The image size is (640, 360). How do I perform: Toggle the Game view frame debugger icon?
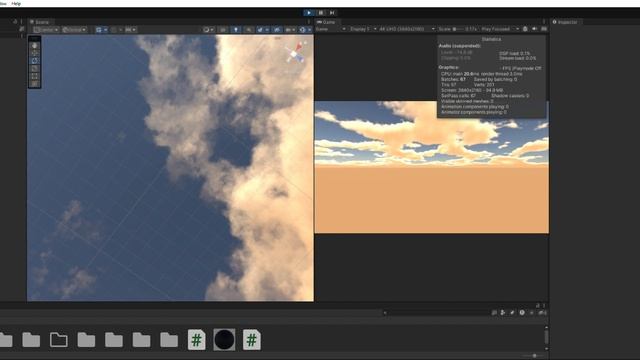coord(525,29)
